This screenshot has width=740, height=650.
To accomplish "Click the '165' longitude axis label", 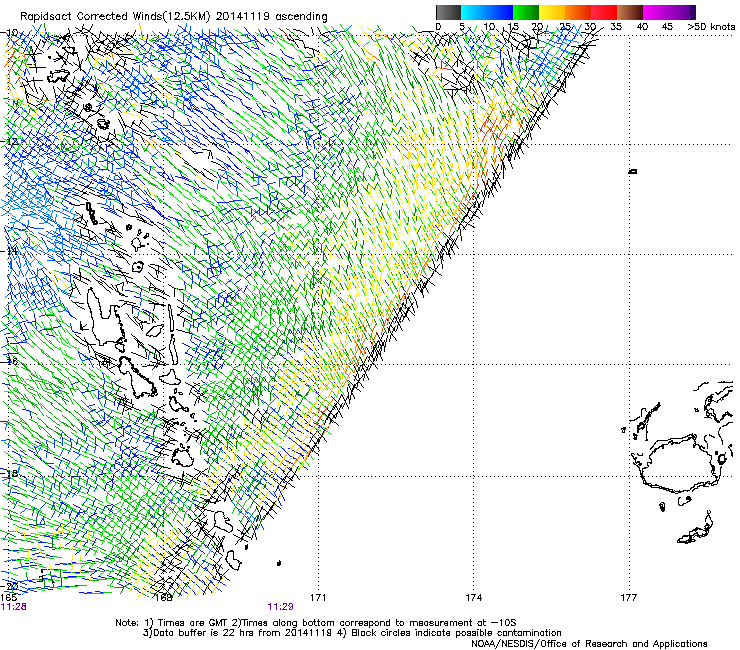I will tap(8, 598).
